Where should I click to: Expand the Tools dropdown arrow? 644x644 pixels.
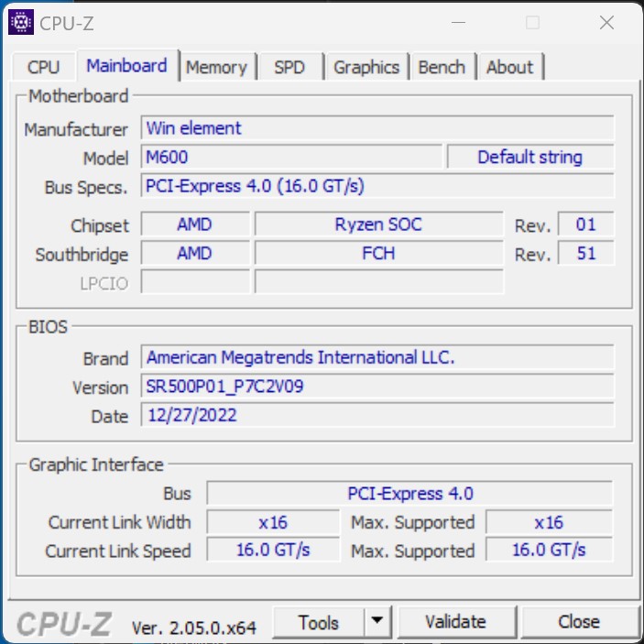click(x=377, y=621)
